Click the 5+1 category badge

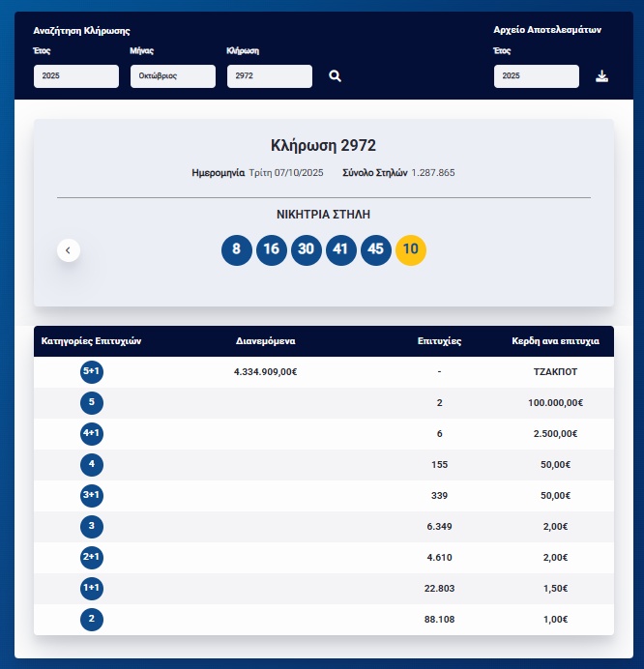tap(92, 372)
